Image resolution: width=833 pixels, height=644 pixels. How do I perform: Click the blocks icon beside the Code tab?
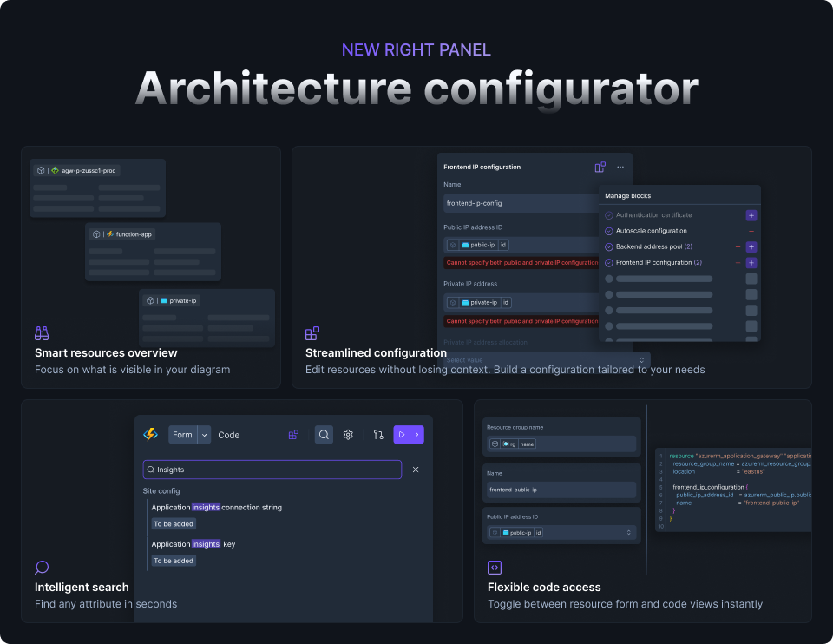click(293, 435)
